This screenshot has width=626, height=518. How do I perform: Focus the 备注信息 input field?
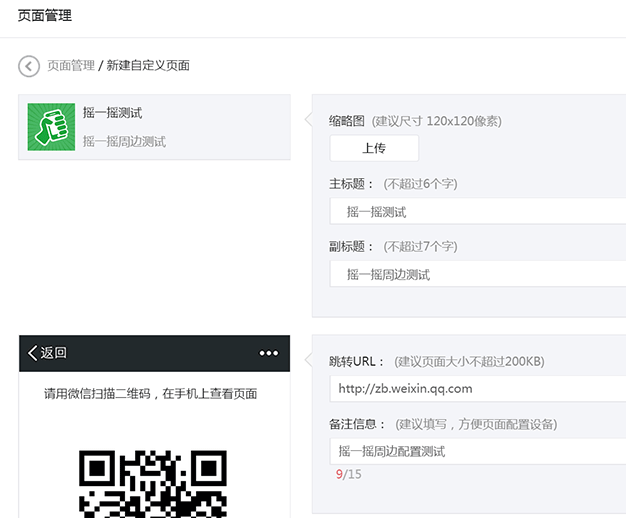click(x=478, y=451)
